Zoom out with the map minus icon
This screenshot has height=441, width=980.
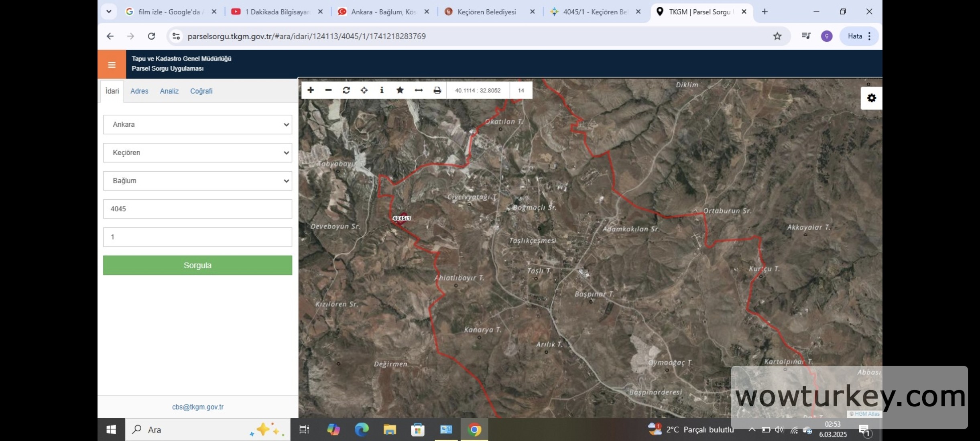pos(328,90)
